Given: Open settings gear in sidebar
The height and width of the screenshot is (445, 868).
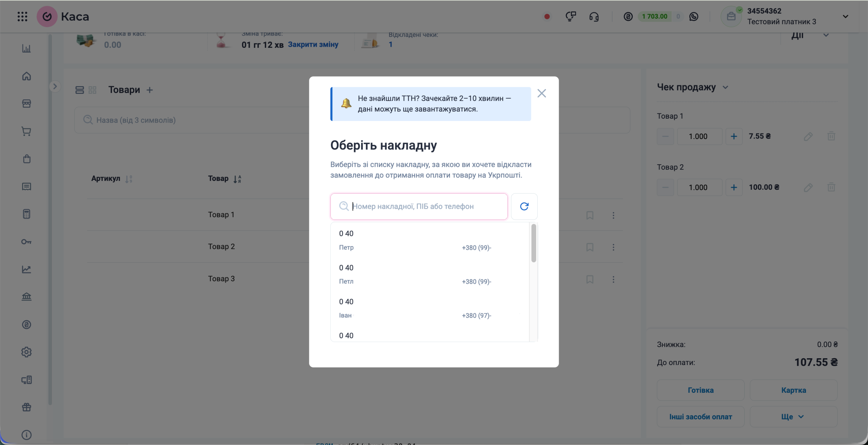Looking at the screenshot, I should (x=26, y=352).
